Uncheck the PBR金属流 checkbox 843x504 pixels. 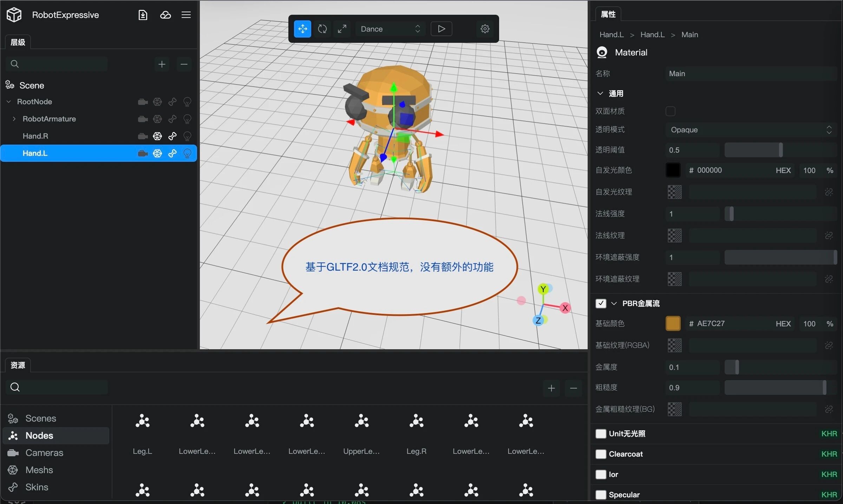(x=601, y=303)
